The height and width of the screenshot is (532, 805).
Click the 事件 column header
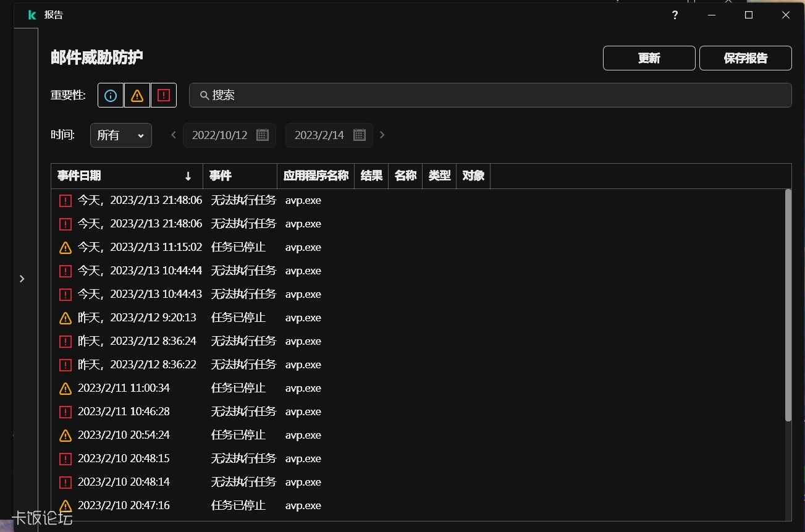point(240,176)
